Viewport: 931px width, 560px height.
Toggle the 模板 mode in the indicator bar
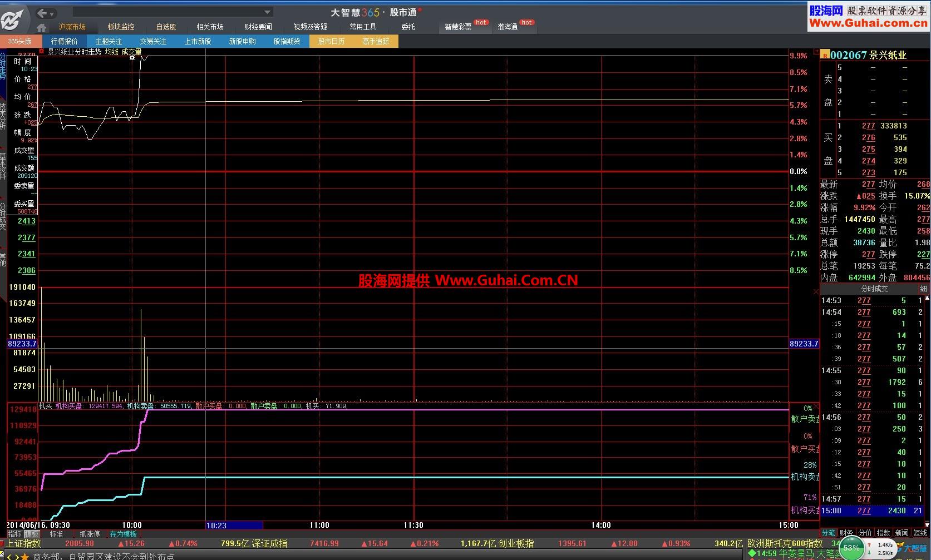click(x=32, y=534)
